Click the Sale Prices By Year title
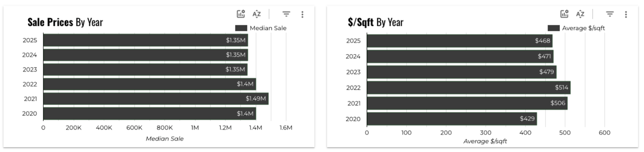This screenshot has width=644, height=152. [x=65, y=22]
